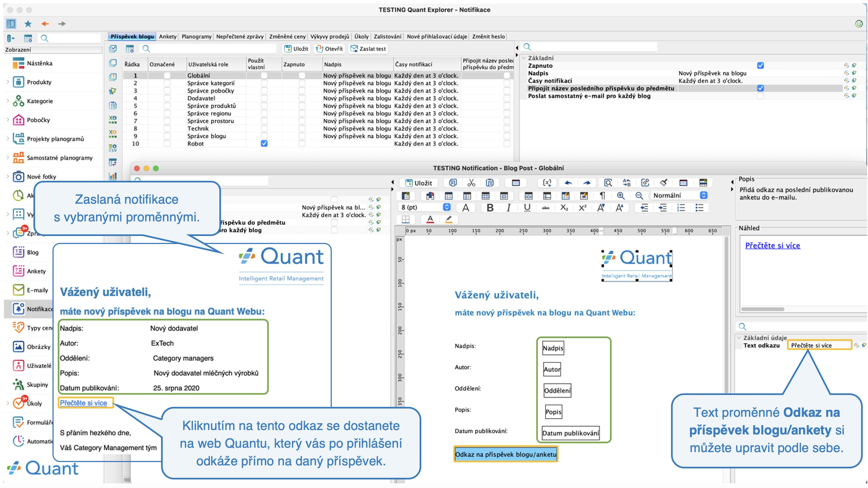
Task: Click the insert hyperlink icon in editor toolbar
Action: (645, 183)
